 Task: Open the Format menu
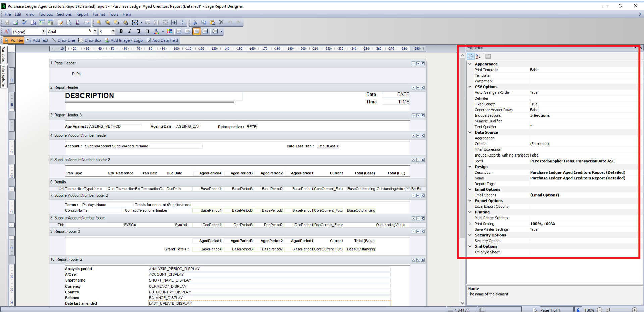pyautogui.click(x=99, y=14)
